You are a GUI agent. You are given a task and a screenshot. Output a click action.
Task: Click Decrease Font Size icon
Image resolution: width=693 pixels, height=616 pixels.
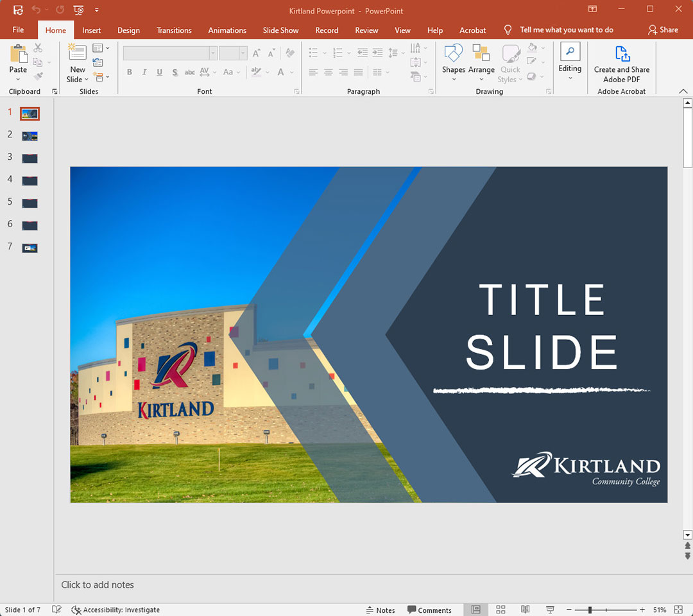click(x=272, y=53)
